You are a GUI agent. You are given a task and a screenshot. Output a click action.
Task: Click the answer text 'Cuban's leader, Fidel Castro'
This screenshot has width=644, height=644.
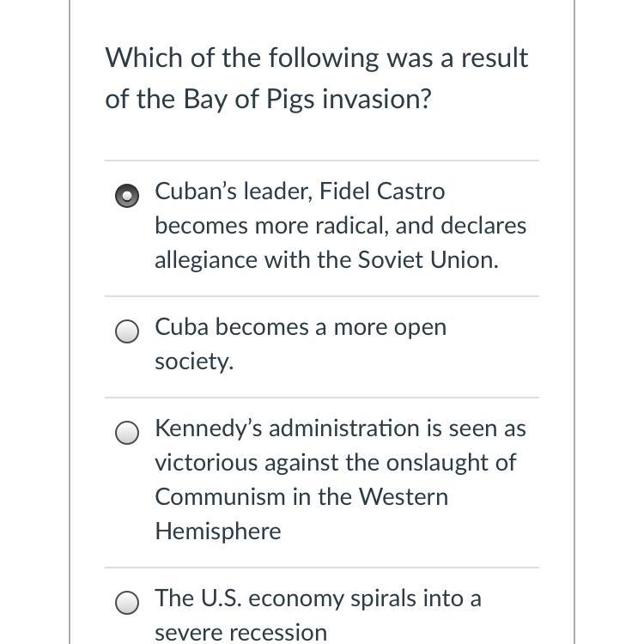(300, 191)
